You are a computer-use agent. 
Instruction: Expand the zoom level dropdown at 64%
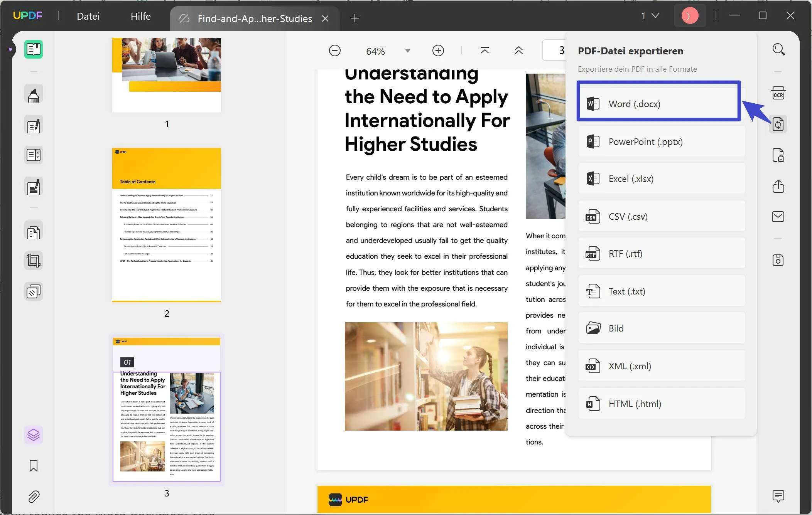408,50
